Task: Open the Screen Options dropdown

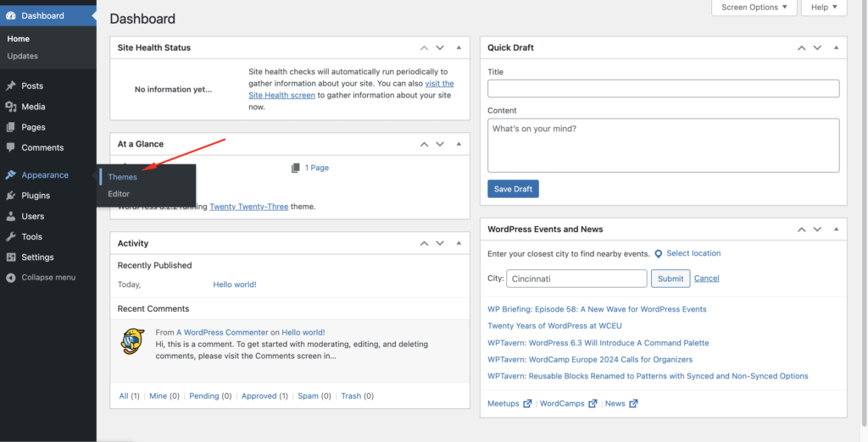Action: [x=754, y=8]
